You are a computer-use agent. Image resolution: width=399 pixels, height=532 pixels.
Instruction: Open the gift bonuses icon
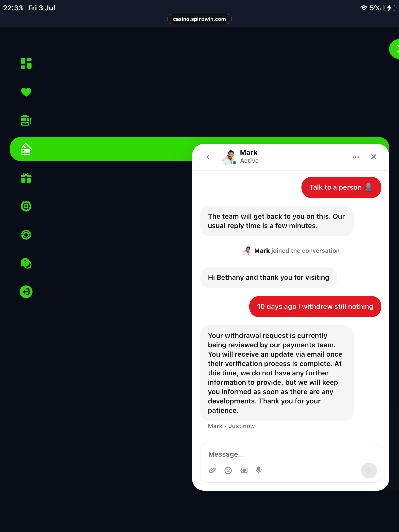tap(26, 178)
